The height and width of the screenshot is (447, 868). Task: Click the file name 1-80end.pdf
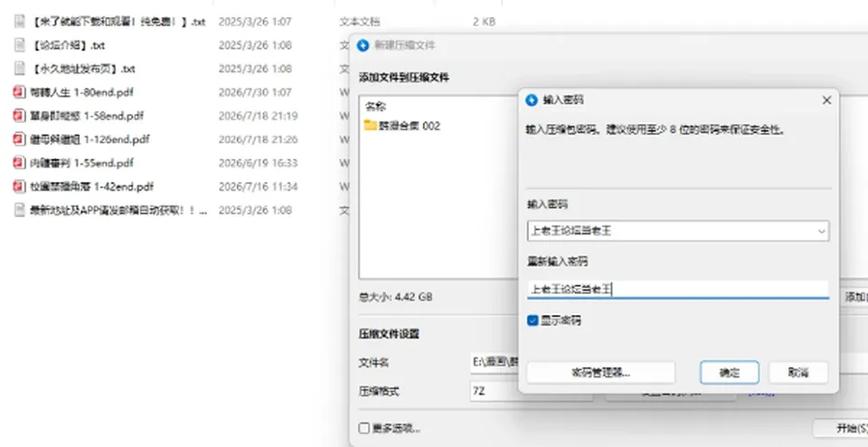[81, 92]
